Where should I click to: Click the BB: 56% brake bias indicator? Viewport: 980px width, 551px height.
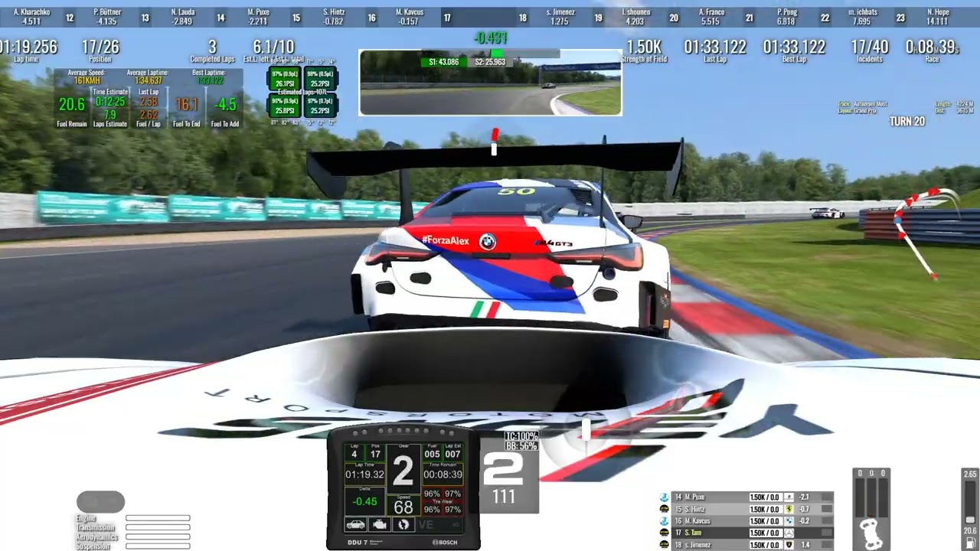coord(521,445)
